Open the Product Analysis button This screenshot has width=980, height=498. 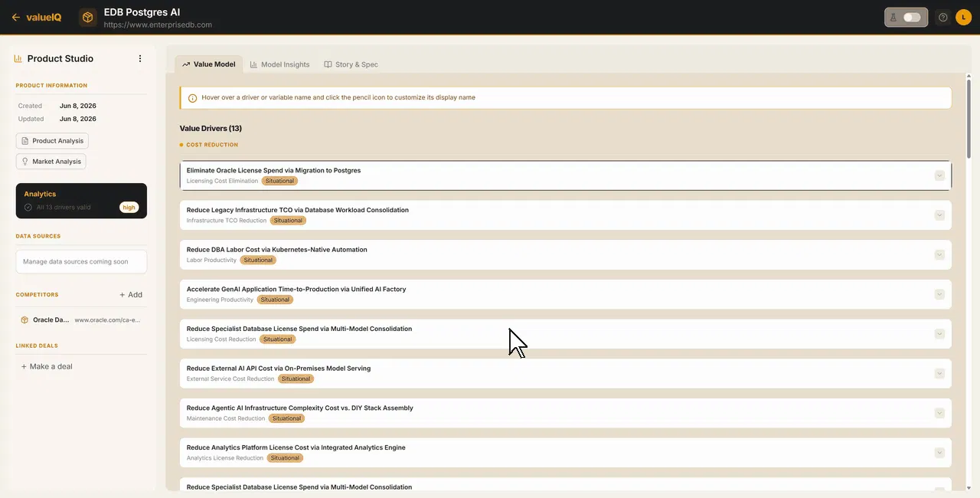click(x=52, y=141)
